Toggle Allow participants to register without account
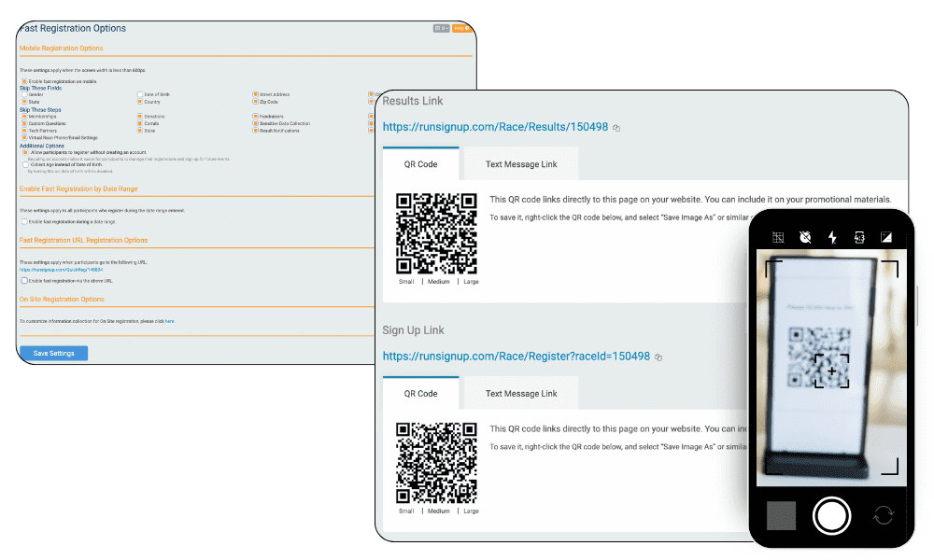This screenshot has width=934, height=560. [x=25, y=152]
